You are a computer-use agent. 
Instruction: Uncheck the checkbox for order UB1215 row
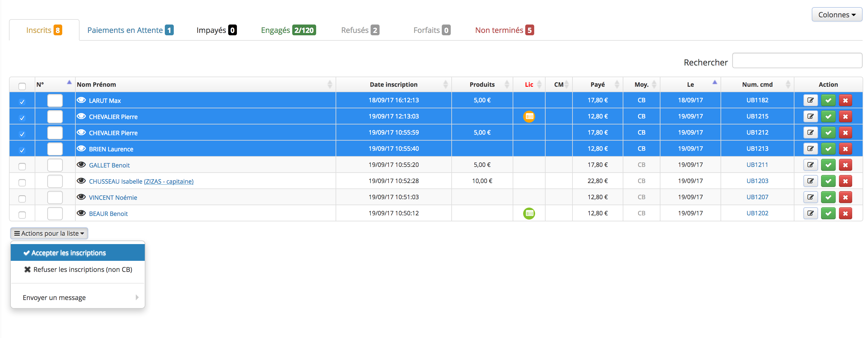(x=22, y=118)
